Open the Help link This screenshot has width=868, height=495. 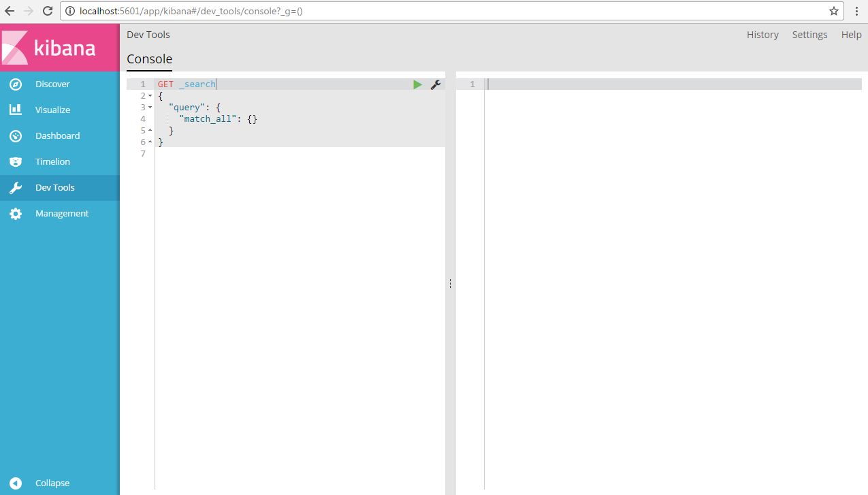(851, 34)
